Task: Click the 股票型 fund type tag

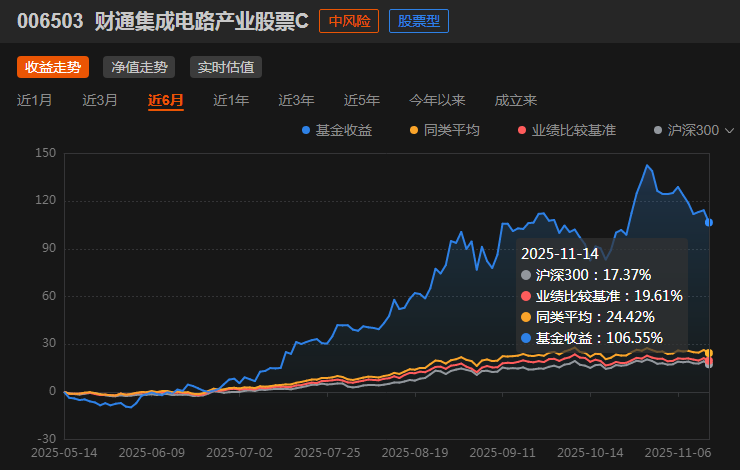Action: tap(419, 21)
